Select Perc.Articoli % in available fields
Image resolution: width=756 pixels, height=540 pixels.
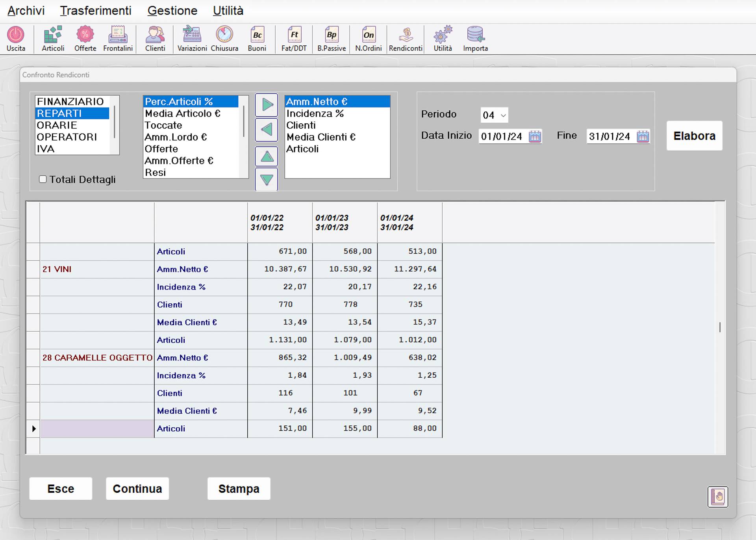point(191,102)
